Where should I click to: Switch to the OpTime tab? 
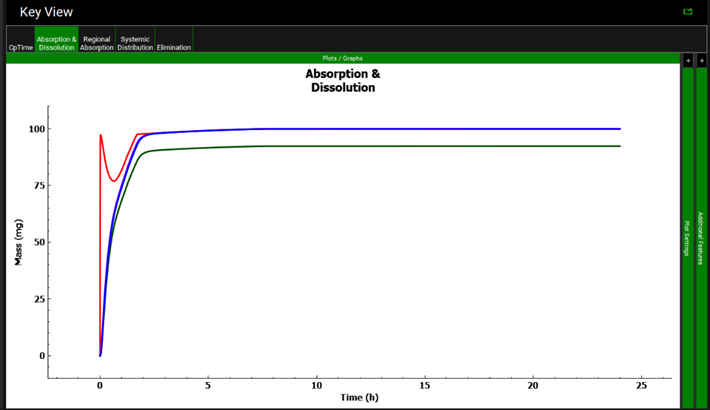19,47
